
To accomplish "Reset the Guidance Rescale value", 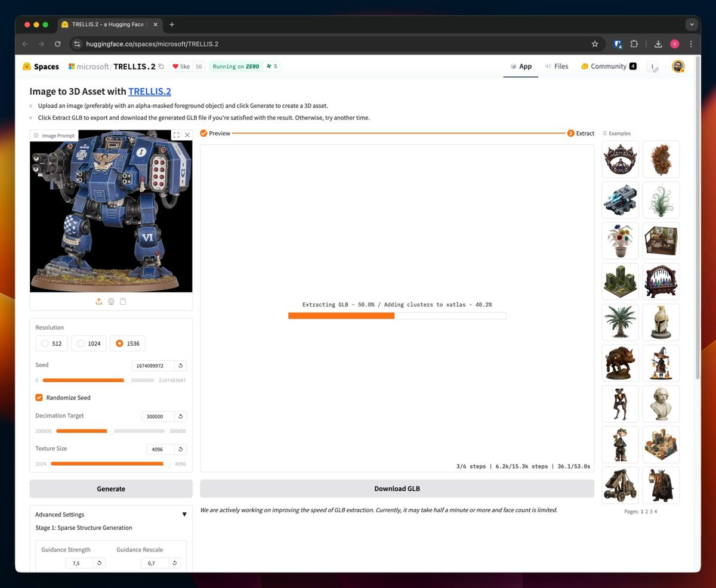I will 175,563.
